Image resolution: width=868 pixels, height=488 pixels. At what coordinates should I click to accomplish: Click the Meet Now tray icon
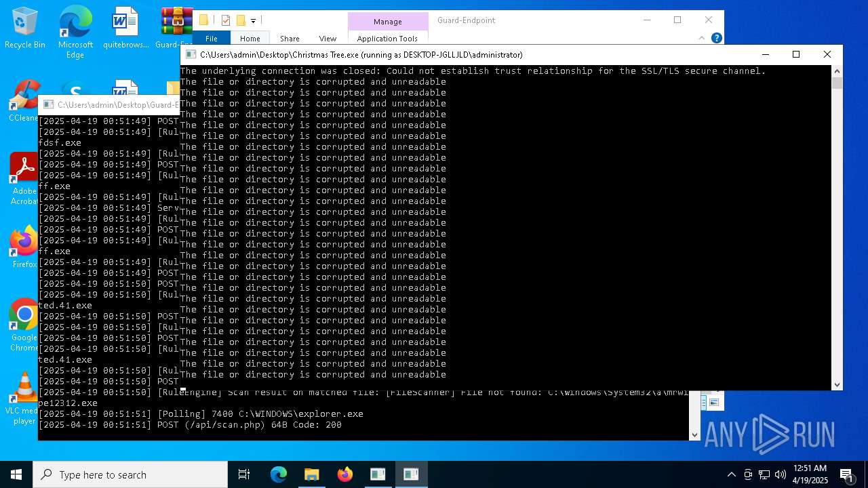coord(748,474)
